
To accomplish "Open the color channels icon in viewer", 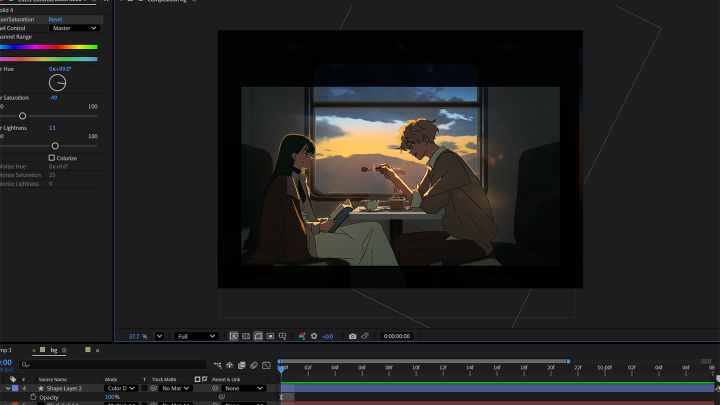I will (x=301, y=336).
